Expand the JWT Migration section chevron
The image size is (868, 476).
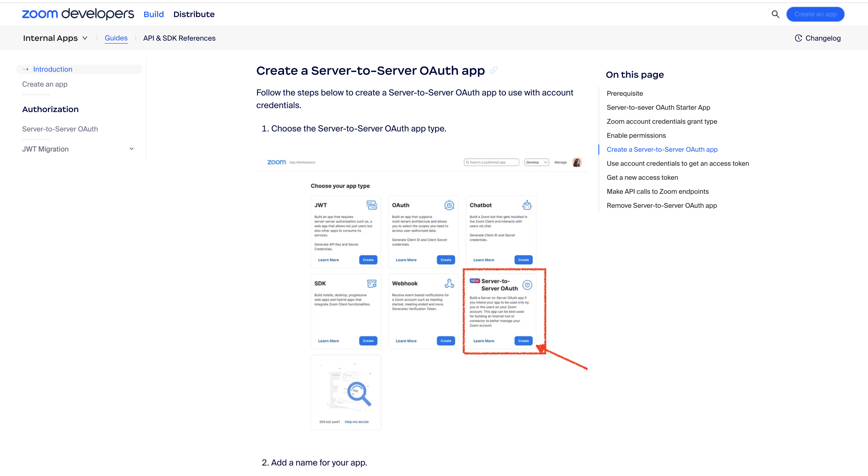(x=132, y=149)
